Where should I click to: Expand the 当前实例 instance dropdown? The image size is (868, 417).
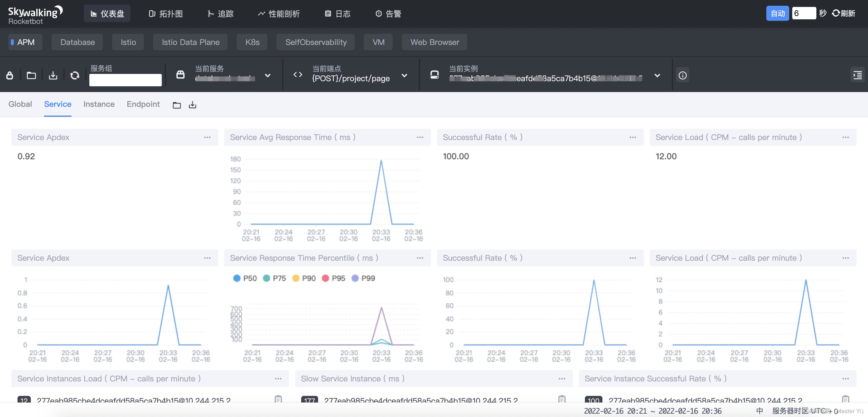pos(657,75)
